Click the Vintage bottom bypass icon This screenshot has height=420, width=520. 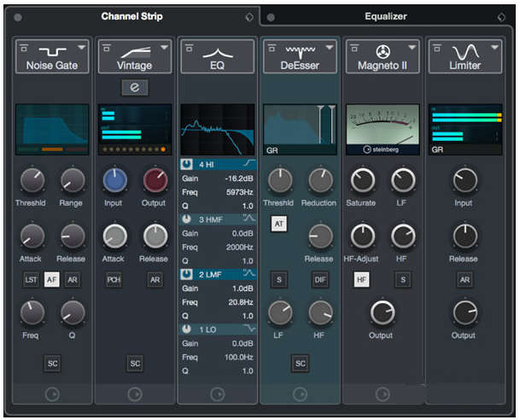tap(135, 394)
